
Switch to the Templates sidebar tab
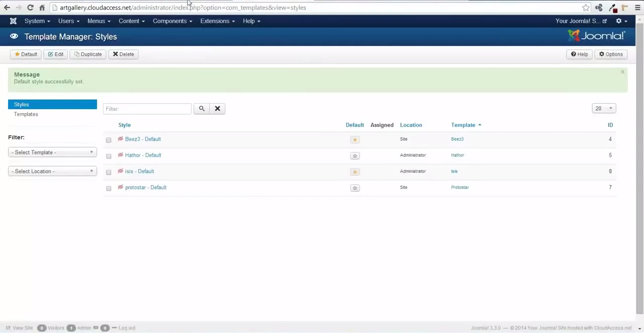[26, 114]
